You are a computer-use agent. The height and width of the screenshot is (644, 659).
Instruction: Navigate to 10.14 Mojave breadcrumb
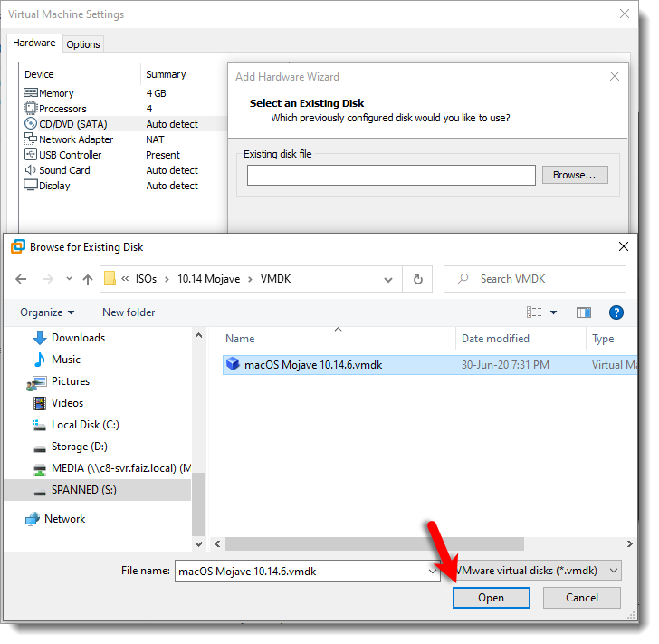[x=208, y=279]
